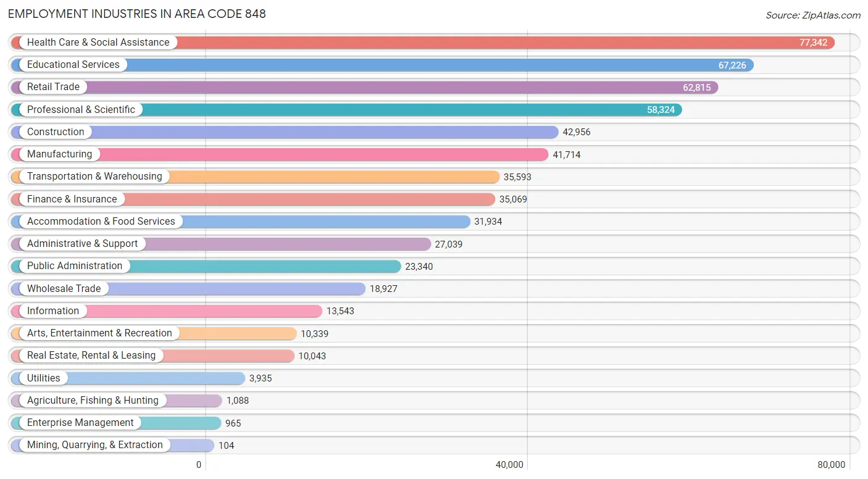This screenshot has width=868, height=479.
Task: Select the Utilities label
Action: (x=44, y=378)
